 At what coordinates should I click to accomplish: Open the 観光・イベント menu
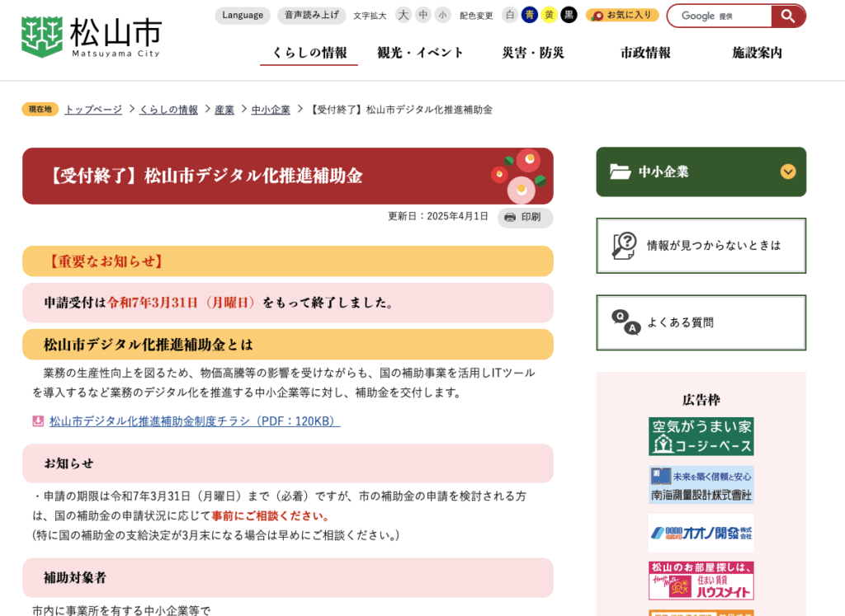point(421,53)
